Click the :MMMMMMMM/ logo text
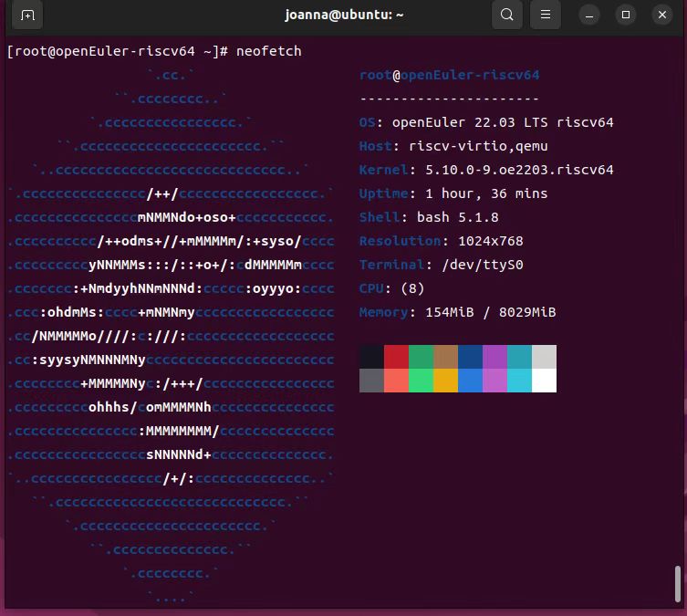Image resolution: width=687 pixels, height=616 pixels. (179, 431)
